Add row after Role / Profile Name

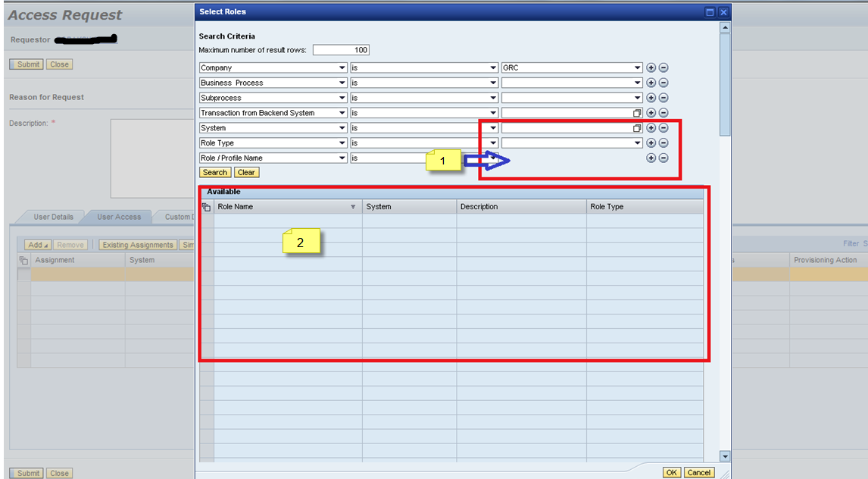pos(651,158)
